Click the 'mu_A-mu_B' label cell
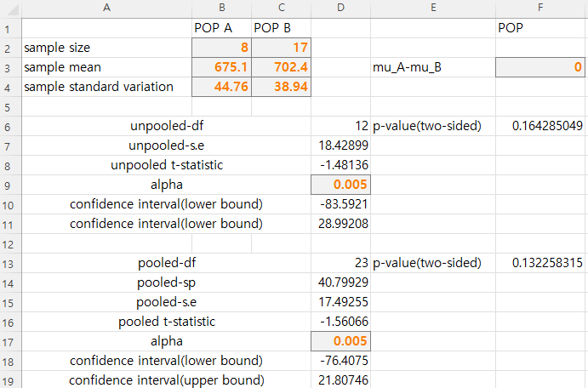Screen dimensions: 588x388 click(433, 67)
